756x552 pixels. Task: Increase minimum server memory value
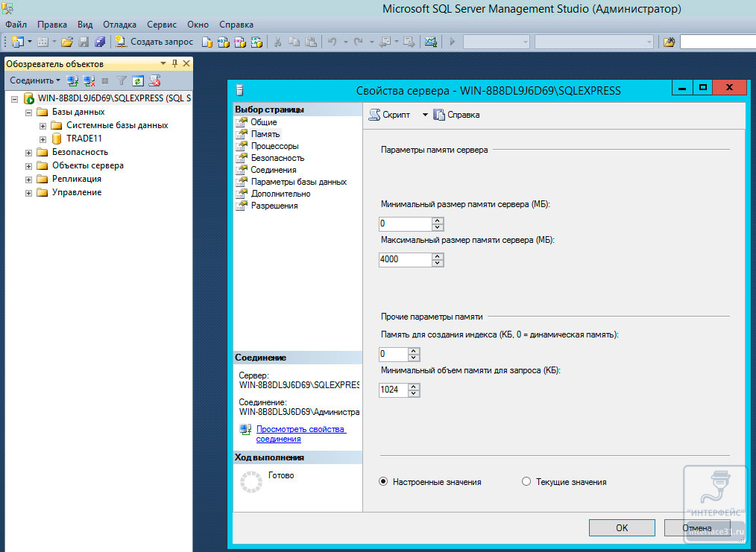pos(438,221)
